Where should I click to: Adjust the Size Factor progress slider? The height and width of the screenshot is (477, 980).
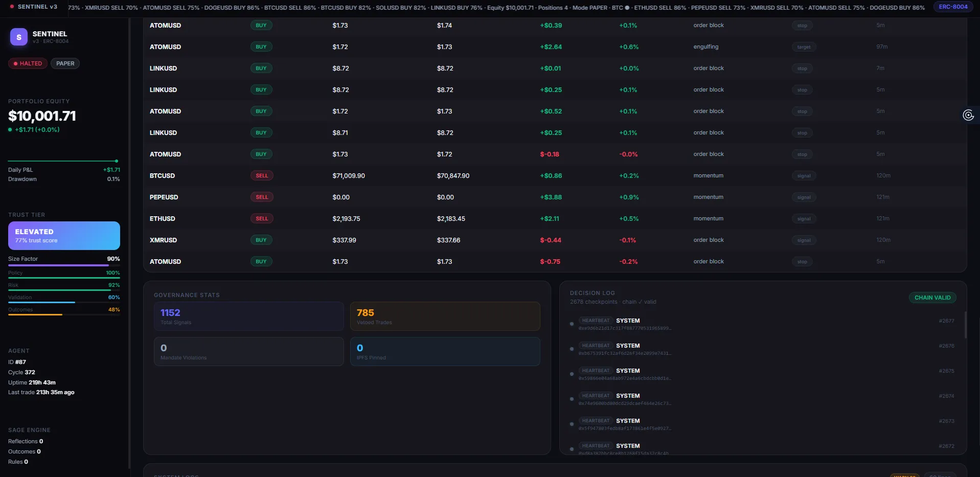coord(63,265)
